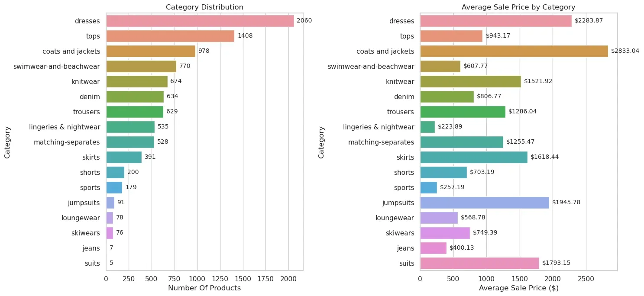Screen dimensions: 644x296
Task: Select the 674 knitwear count label
Action: (176, 81)
